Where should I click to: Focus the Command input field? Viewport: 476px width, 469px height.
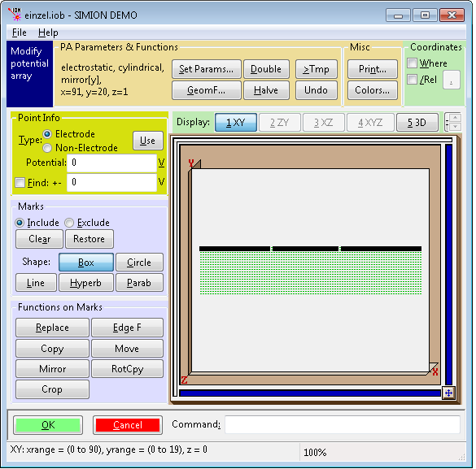coord(343,424)
